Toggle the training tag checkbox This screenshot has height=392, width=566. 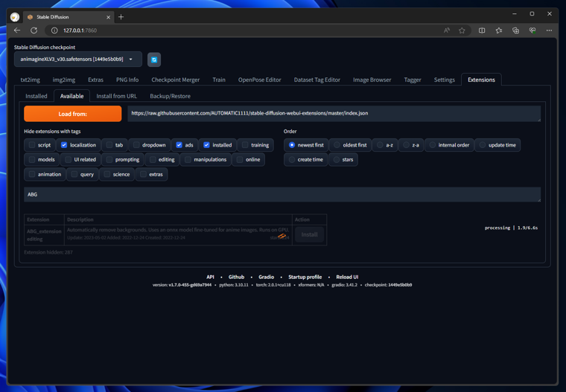coord(245,145)
